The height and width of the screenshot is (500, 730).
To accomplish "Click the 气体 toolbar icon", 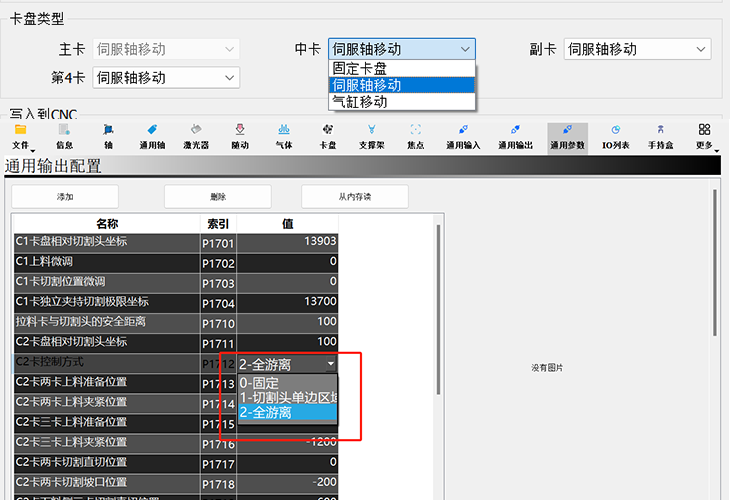I will (x=284, y=137).
